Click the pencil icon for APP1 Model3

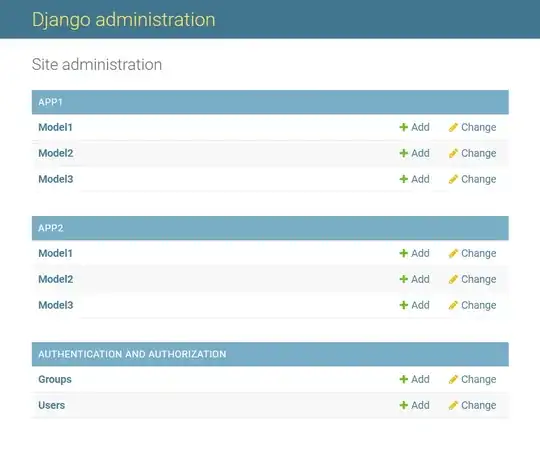click(x=453, y=179)
